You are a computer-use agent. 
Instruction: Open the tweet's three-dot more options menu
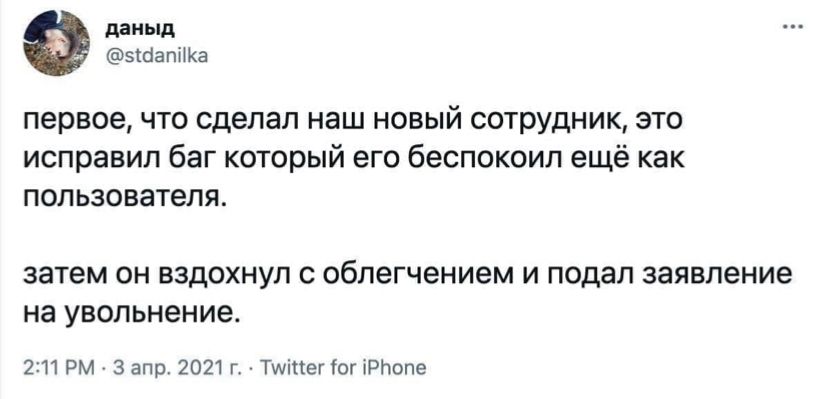[x=793, y=25]
